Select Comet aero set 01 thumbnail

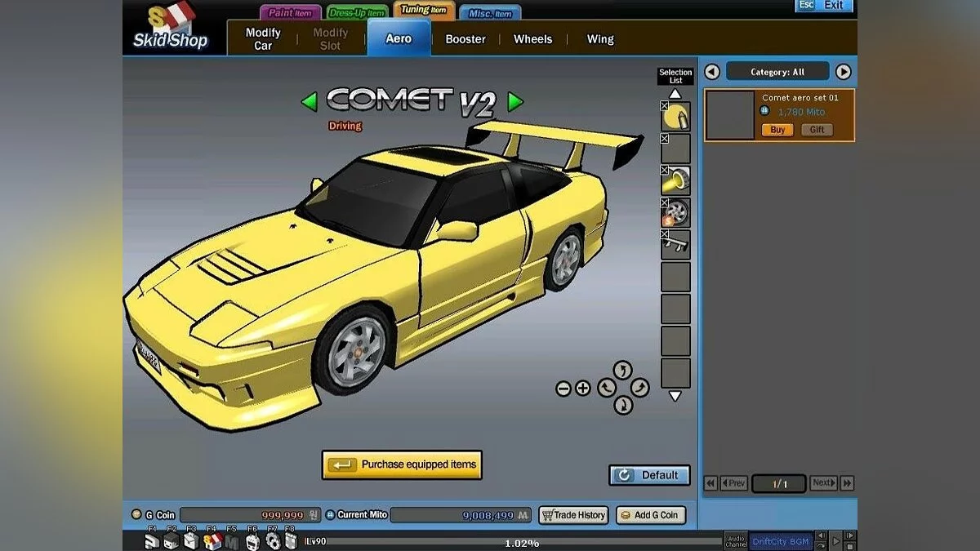tap(730, 115)
